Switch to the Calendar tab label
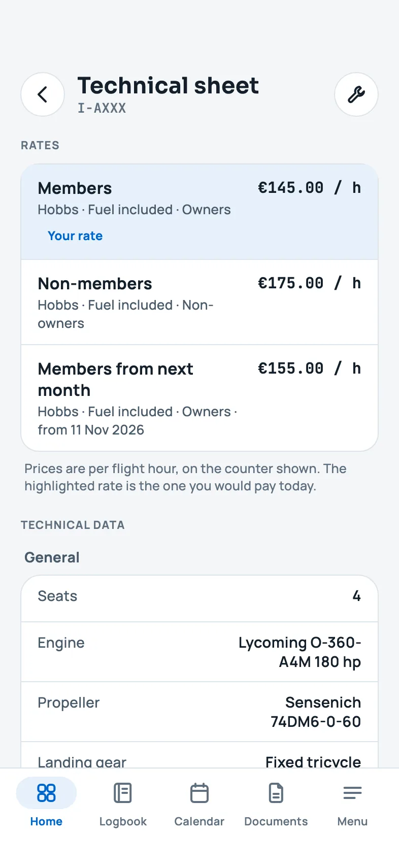This screenshot has width=399, height=868. click(x=199, y=821)
